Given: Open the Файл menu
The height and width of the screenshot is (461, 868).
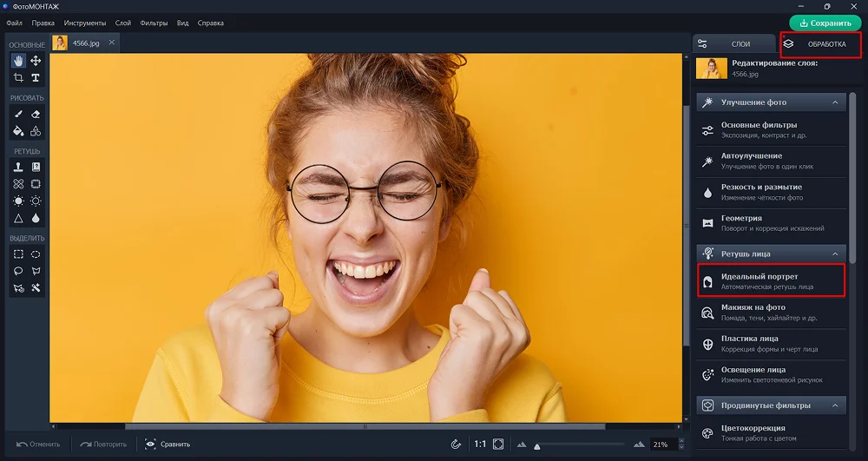Looking at the screenshot, I should pyautogui.click(x=15, y=23).
